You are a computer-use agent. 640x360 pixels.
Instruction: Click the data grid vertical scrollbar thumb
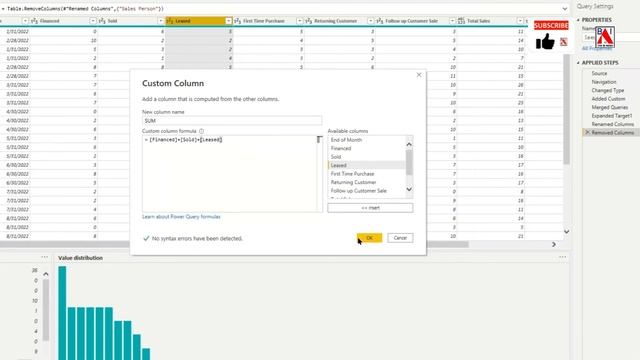567,109
